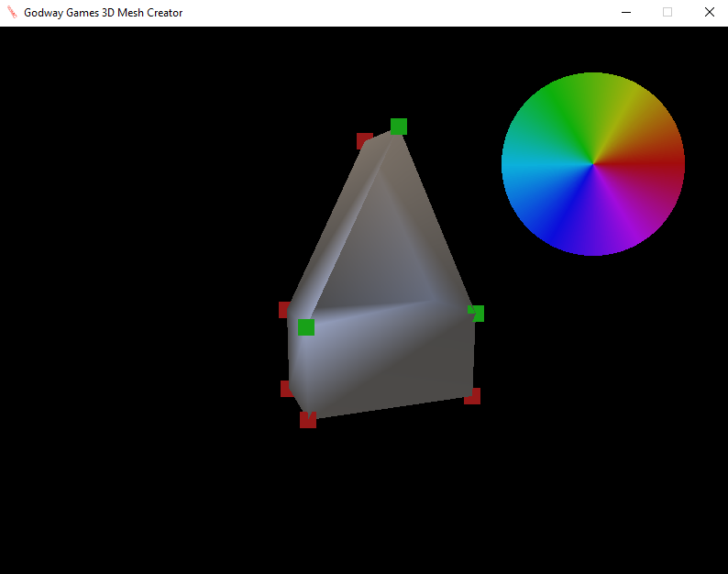Select the lower-left red vertex above the bottom one

[286, 389]
